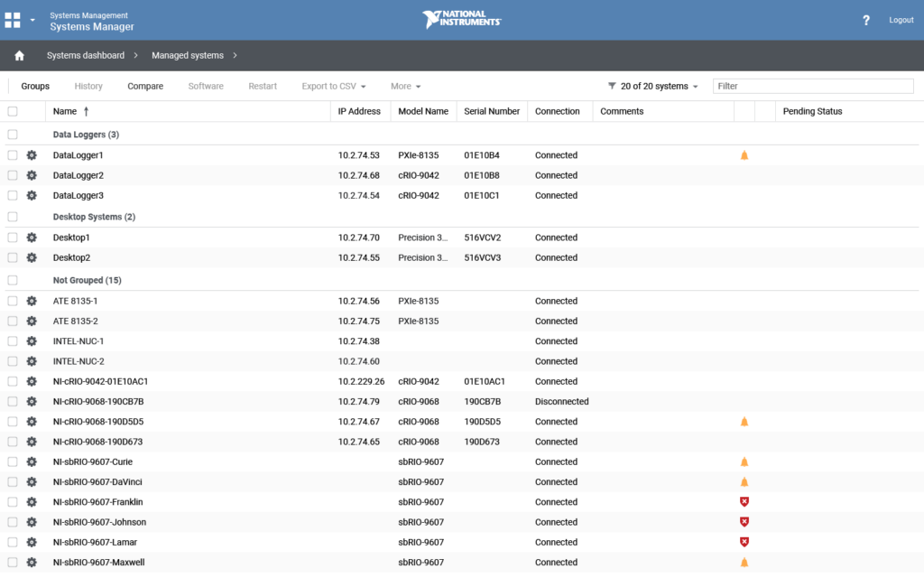The height and width of the screenshot is (578, 924).
Task: Open gear menu for NI-cRIO-9068-190CB7B
Action: 32,401
